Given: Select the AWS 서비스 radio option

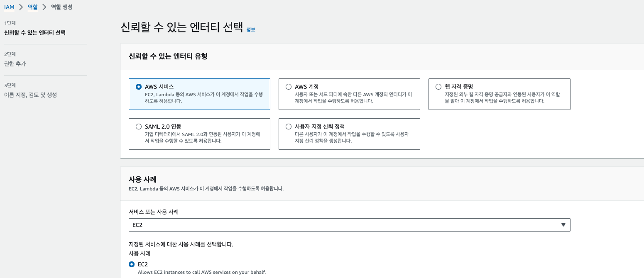Looking at the screenshot, I should 139,87.
